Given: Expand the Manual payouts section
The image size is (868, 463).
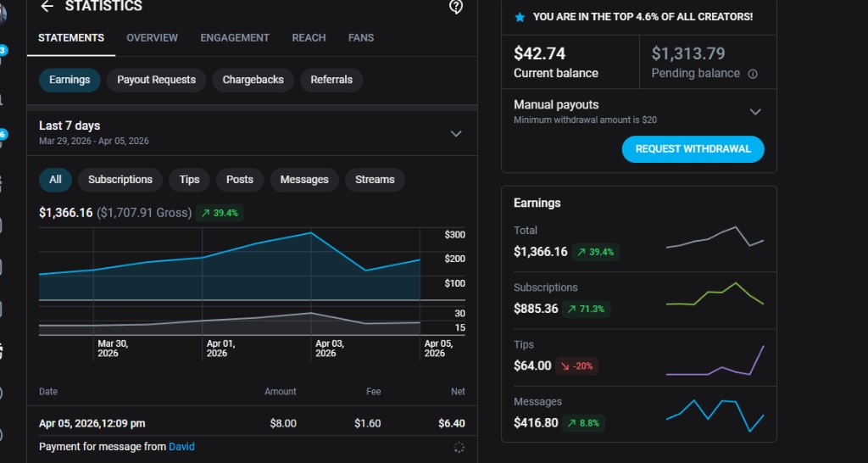Looking at the screenshot, I should tap(755, 112).
